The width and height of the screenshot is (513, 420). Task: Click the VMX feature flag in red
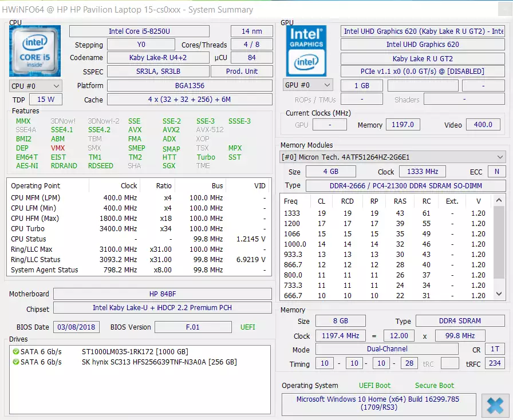pos(58,148)
